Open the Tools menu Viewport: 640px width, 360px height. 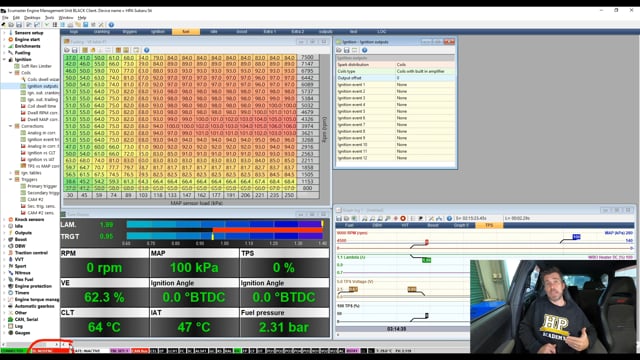[49, 18]
